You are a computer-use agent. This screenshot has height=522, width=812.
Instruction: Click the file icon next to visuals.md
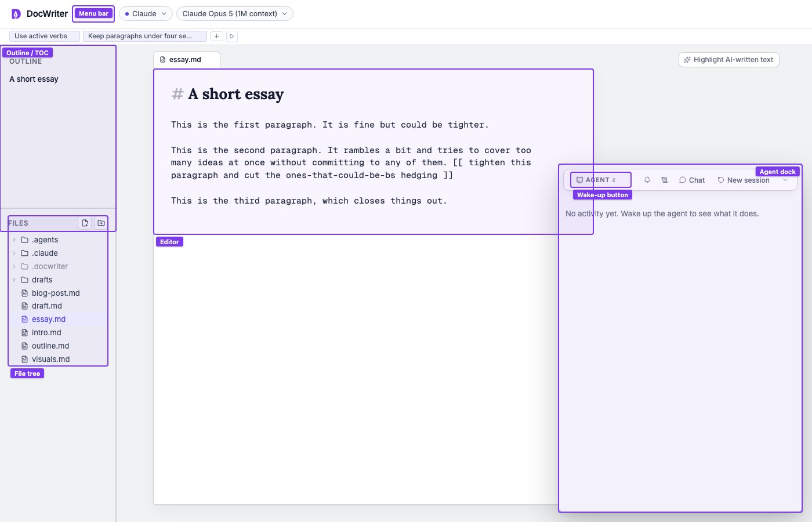pyautogui.click(x=24, y=360)
